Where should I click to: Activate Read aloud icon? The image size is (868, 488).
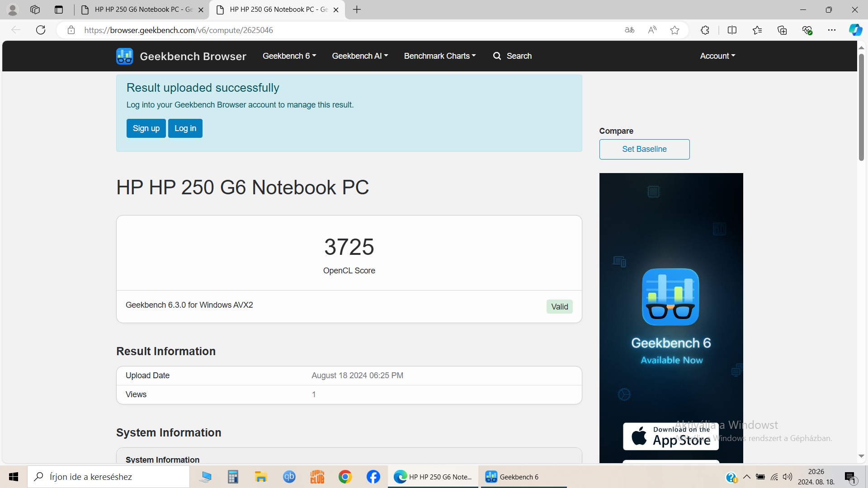[652, 30]
